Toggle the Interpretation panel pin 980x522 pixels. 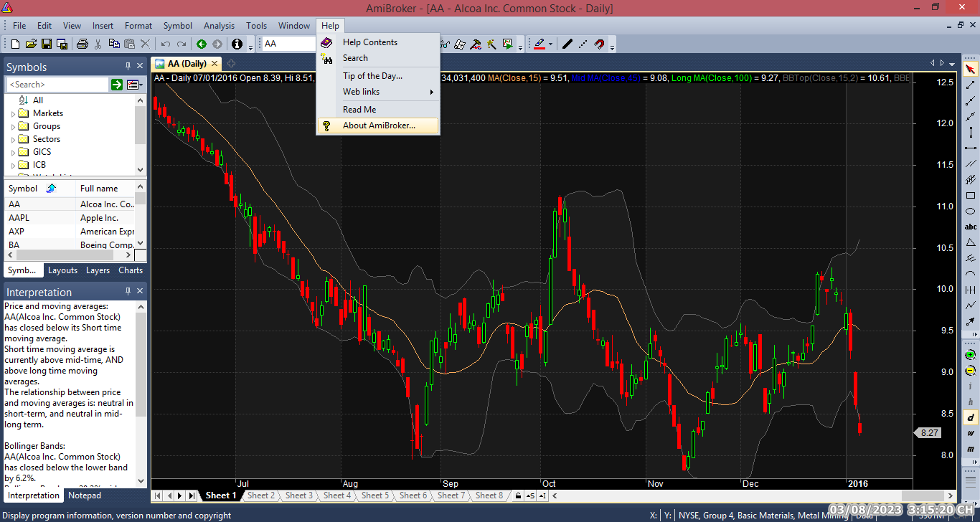click(128, 292)
